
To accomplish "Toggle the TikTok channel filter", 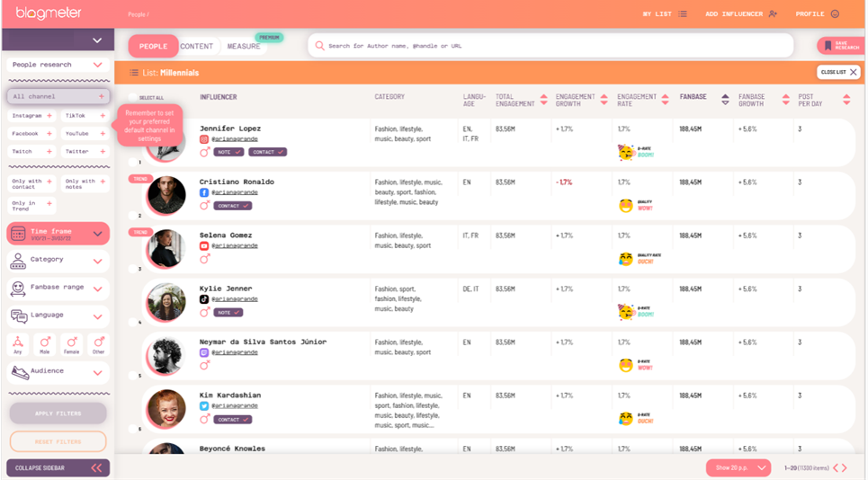I will (85, 116).
